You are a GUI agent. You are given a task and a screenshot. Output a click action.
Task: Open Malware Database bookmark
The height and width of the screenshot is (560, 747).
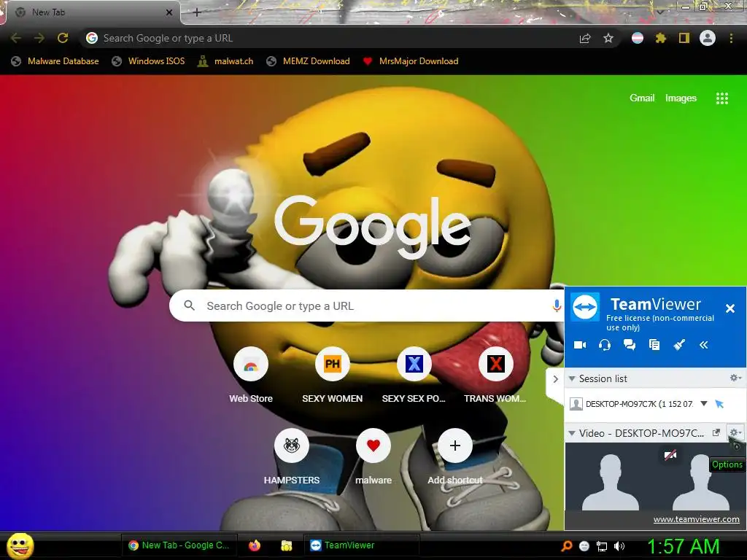click(x=55, y=61)
